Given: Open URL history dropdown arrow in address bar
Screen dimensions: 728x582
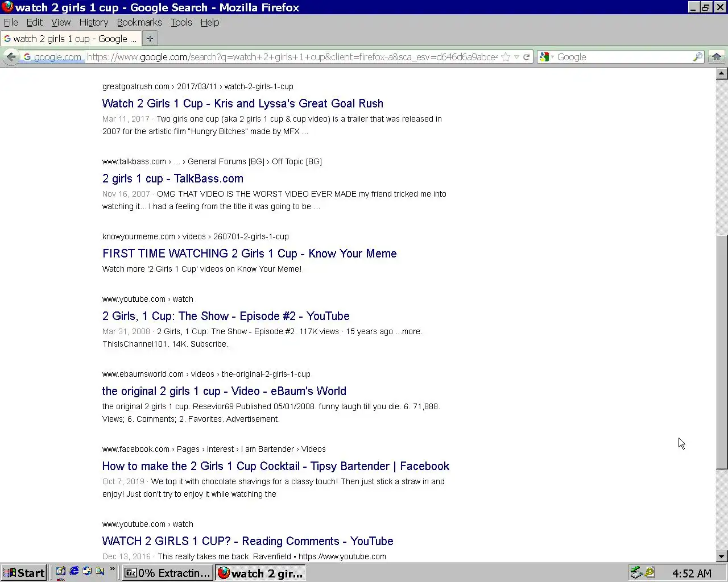Looking at the screenshot, I should tap(516, 57).
